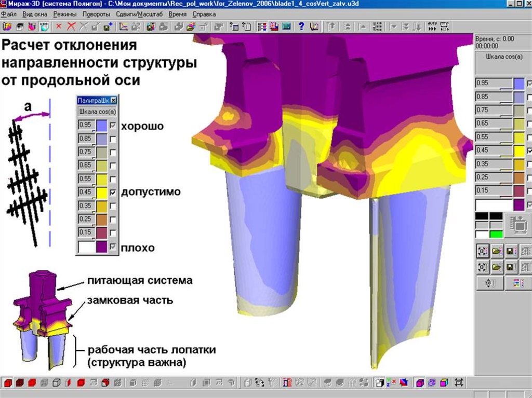Click the yellow-magenta cube icon in bottom toolbar
Image resolution: width=532 pixels, height=398 pixels.
click(x=444, y=383)
